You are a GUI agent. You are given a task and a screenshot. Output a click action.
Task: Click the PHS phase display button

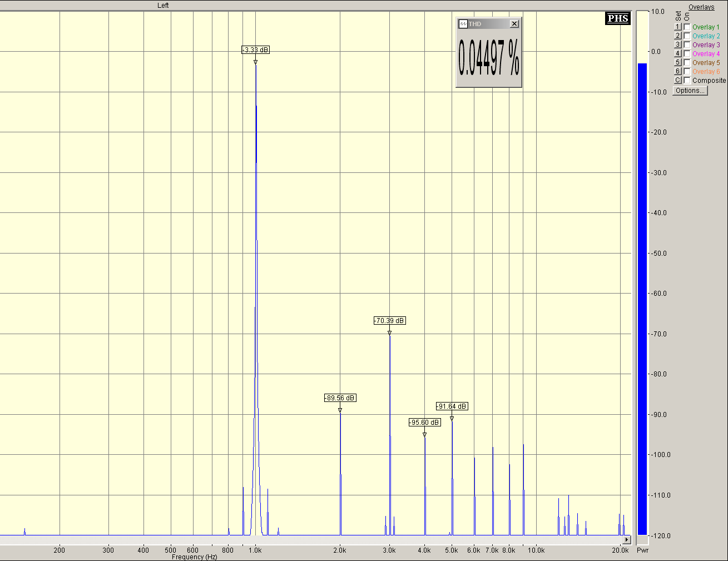pyautogui.click(x=618, y=18)
